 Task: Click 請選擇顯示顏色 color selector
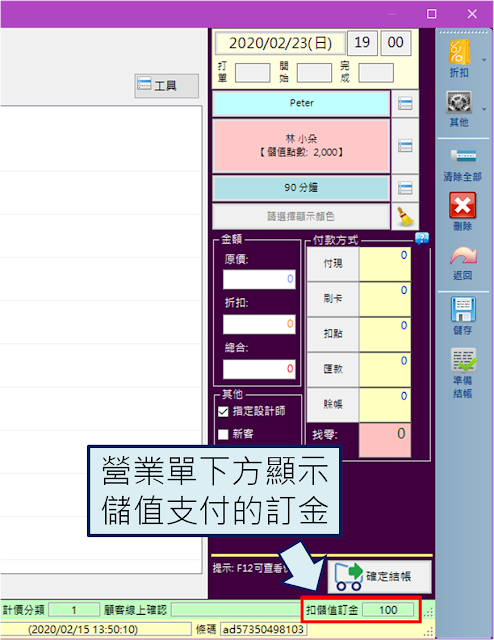pyautogui.click(x=301, y=216)
